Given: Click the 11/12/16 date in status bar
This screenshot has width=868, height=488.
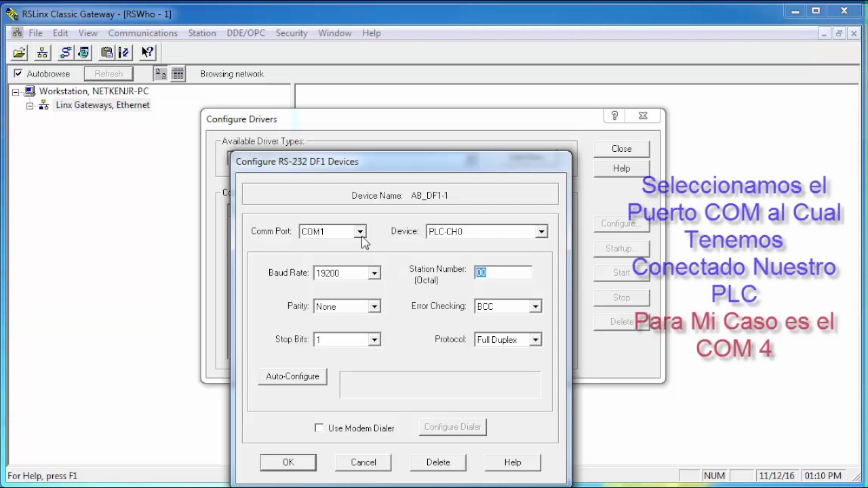Looking at the screenshot, I should (778, 476).
